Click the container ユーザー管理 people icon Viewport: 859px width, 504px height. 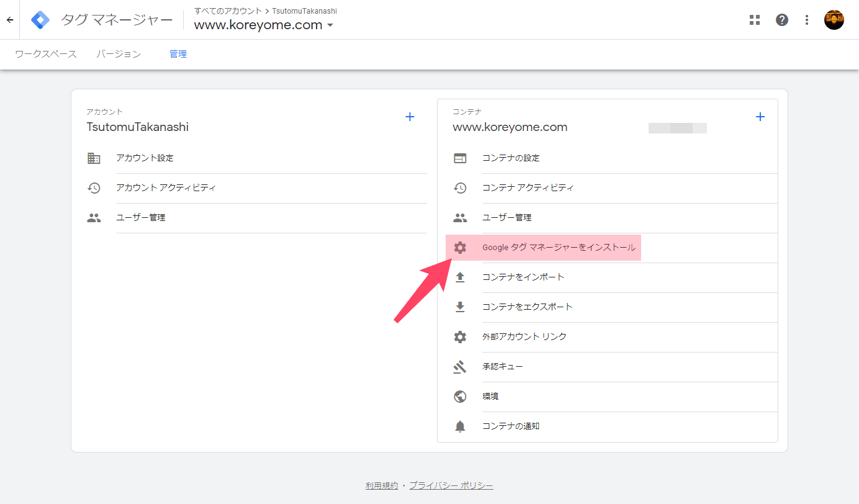point(460,218)
